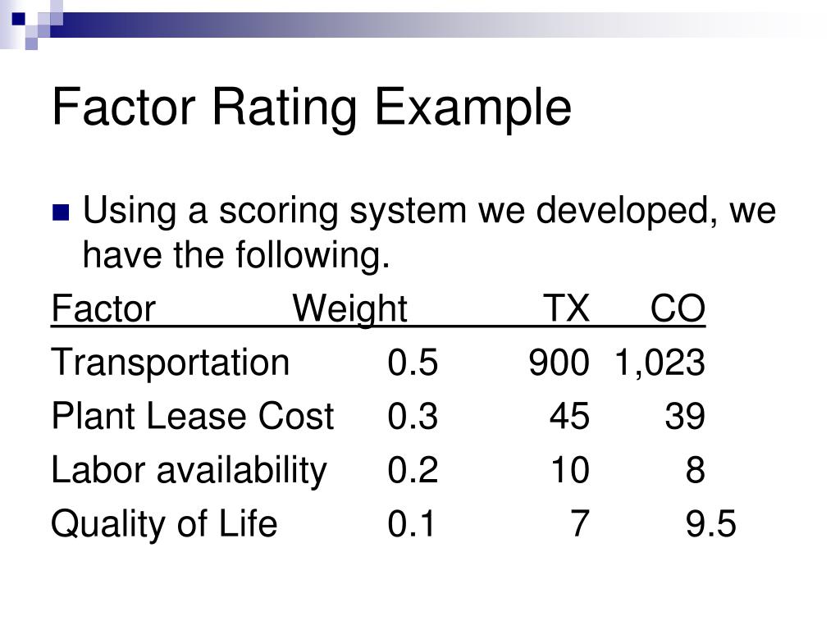Click the CO labor value 8
The height and width of the screenshot is (630, 840).
[x=696, y=470]
